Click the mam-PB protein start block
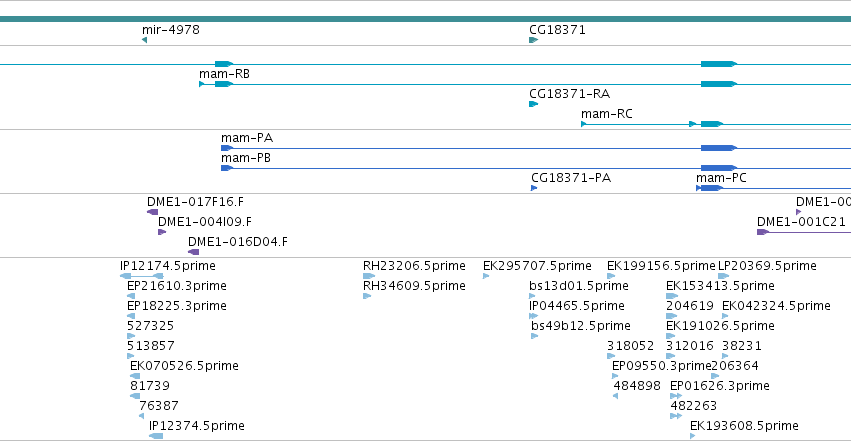This screenshot has height=441, width=851. click(x=227, y=168)
